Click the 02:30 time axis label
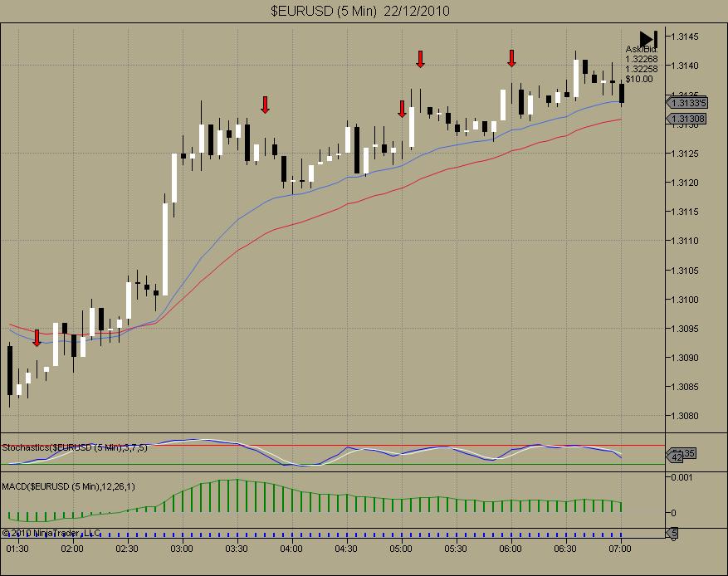 click(127, 549)
